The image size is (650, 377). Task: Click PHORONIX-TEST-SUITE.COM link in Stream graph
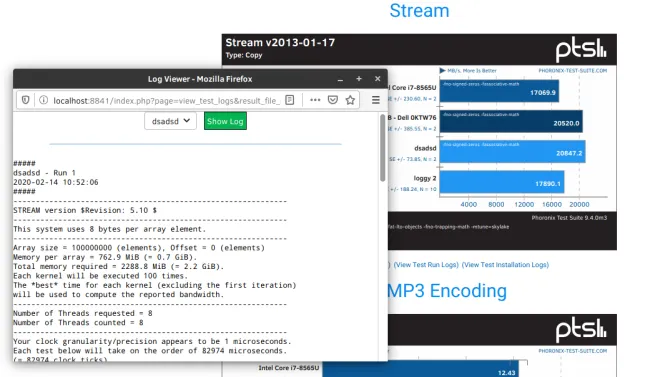tap(572, 71)
